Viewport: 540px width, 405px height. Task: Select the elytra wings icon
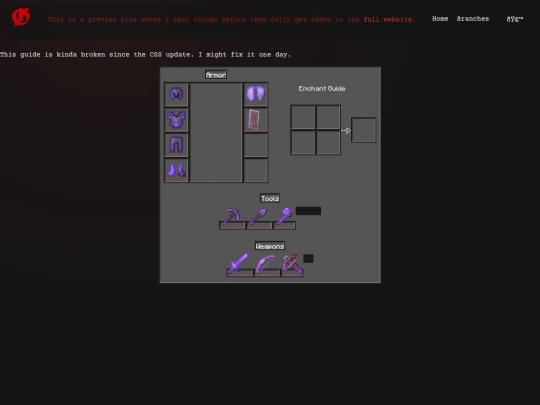pyautogui.click(x=256, y=94)
